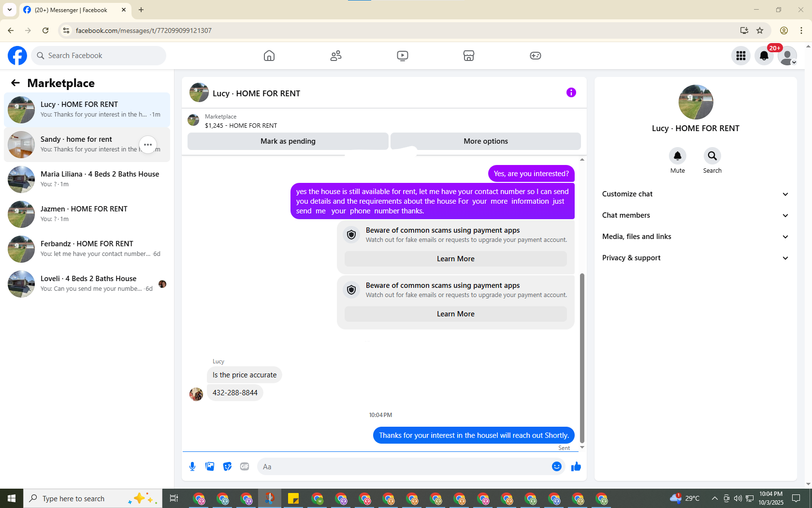Open the Ferbandz HOME FOR RENT conversation
Viewport: 812px width, 508px height.
coord(87,249)
